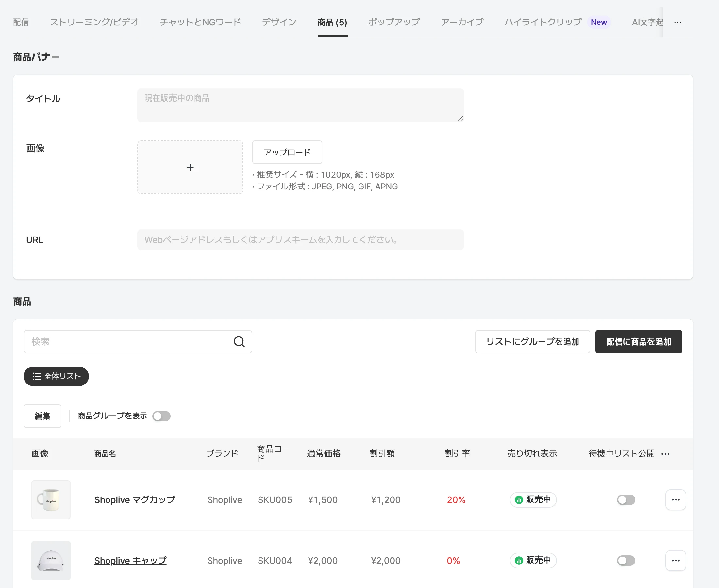
Task: Click the SKU004 product code cell
Action: [x=275, y=560]
